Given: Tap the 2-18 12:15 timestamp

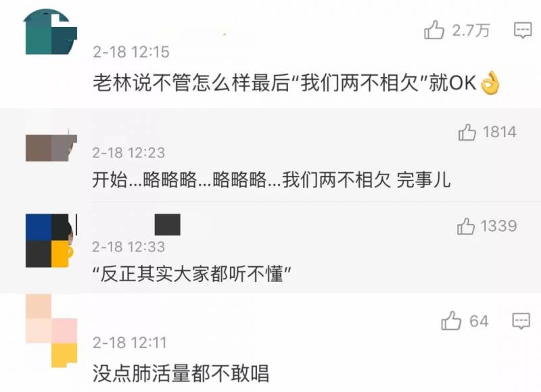Looking at the screenshot, I should click(131, 52).
